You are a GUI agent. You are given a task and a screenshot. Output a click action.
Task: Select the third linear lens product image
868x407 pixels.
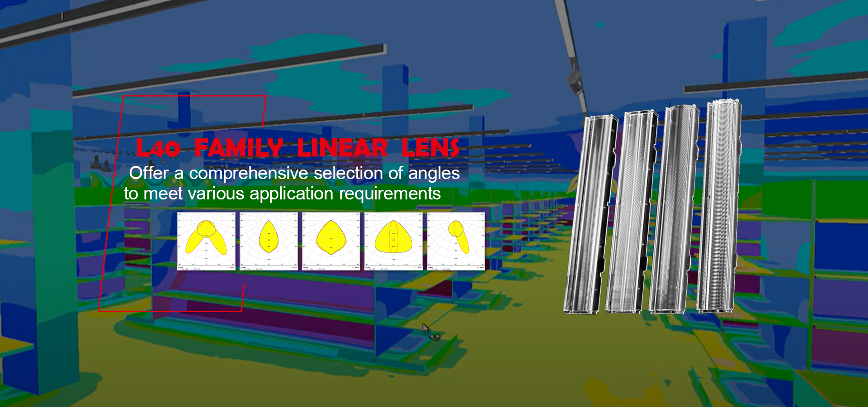pos(674,209)
